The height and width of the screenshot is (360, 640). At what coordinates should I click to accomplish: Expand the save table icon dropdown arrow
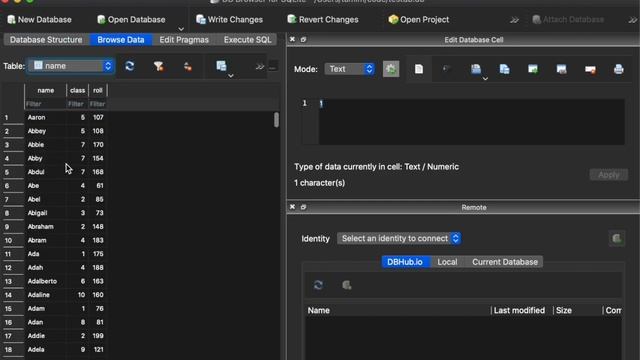pos(231,76)
